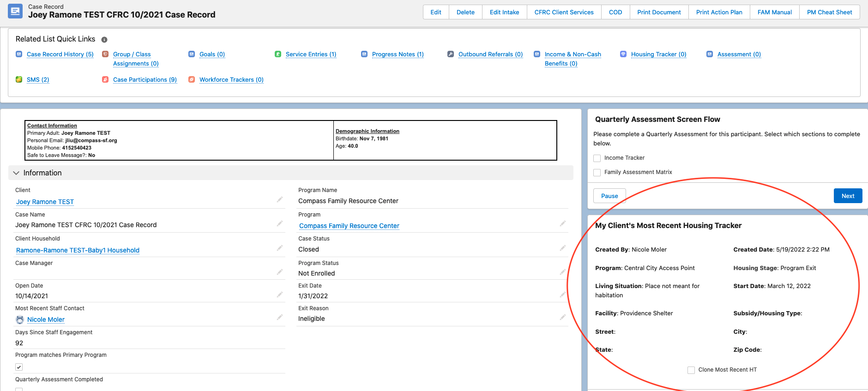Check the Family Assessment Matrix checkbox
The image size is (868, 391).
pos(597,173)
